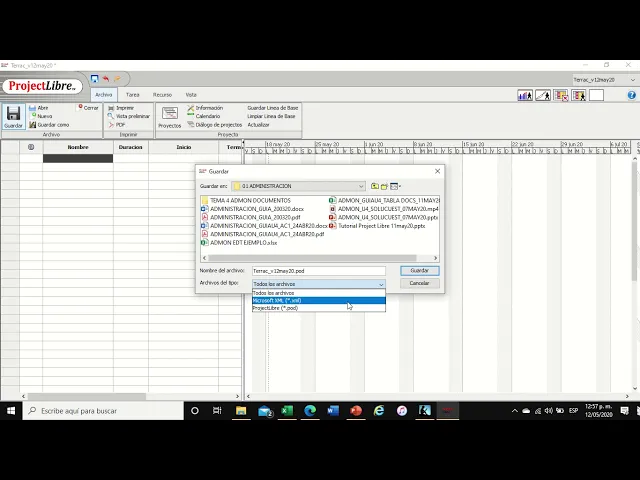Click the Guardar button in dialog
The width and height of the screenshot is (640, 480).
420,271
